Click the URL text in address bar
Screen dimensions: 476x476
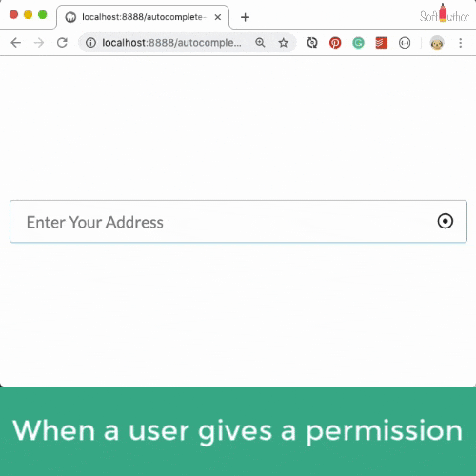pyautogui.click(x=171, y=43)
